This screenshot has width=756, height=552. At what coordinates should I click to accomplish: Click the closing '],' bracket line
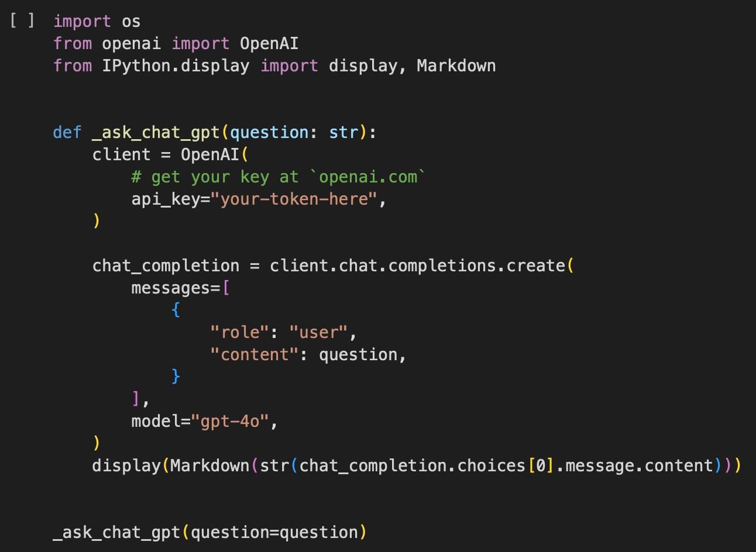click(140, 399)
